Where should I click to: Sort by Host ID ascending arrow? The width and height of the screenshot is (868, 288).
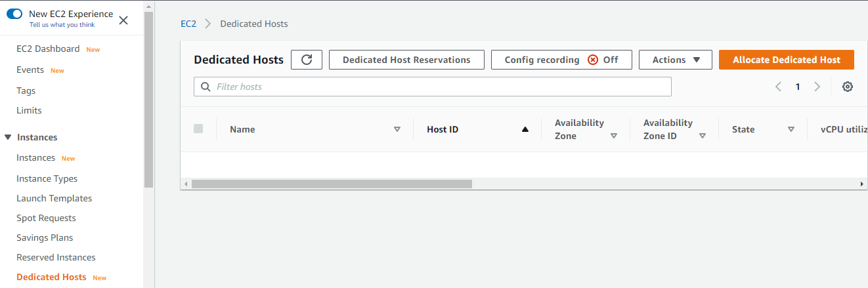coord(525,129)
